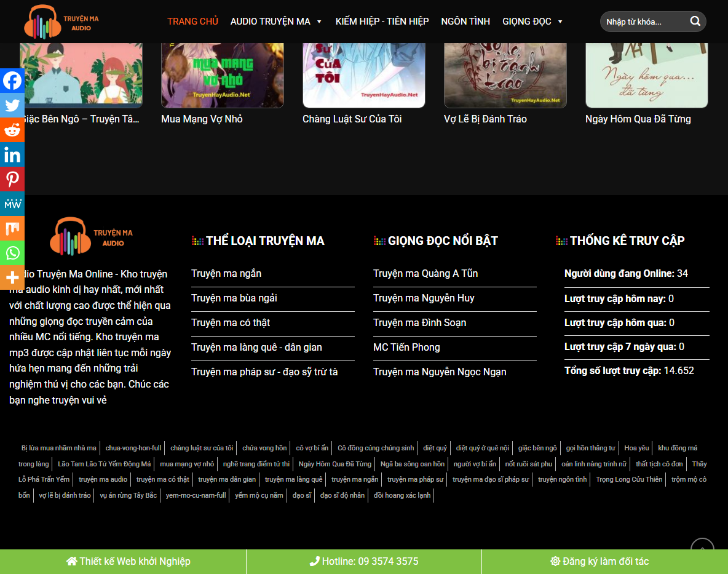Post the page to Reddit
Viewport: 728px width, 574px height.
click(12, 130)
